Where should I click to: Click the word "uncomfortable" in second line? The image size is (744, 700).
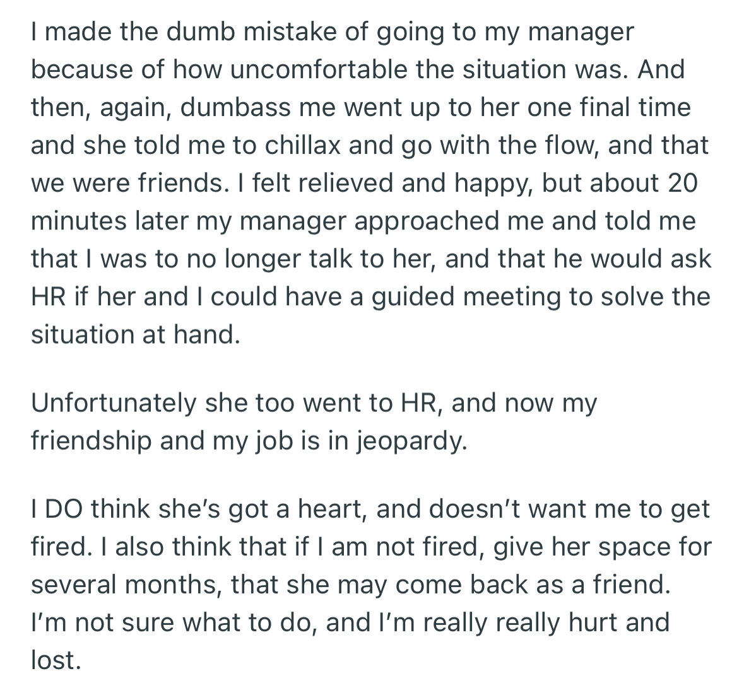319,70
